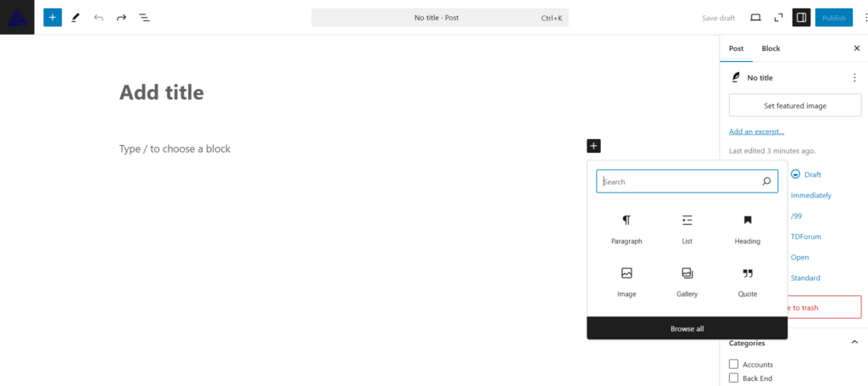
Task: Click the block Search input field
Action: point(678,182)
